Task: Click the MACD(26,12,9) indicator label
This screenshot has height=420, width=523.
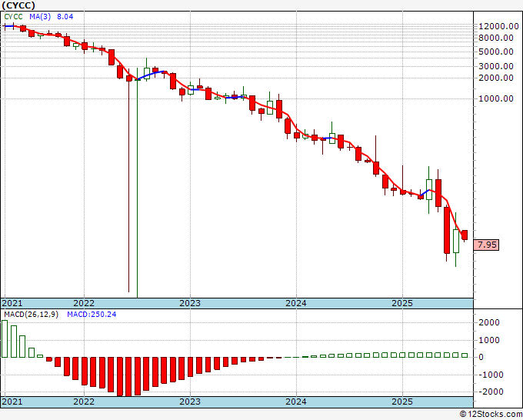Action: [x=31, y=315]
